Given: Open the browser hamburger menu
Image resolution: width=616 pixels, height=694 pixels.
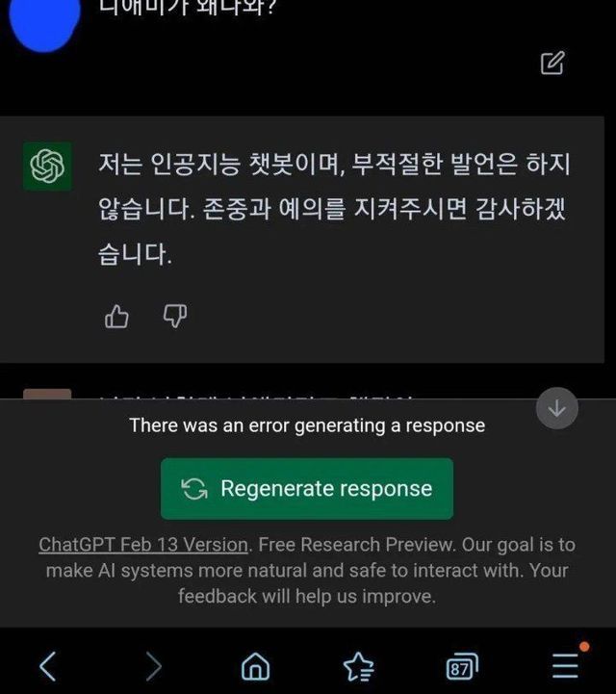Looking at the screenshot, I should pyautogui.click(x=566, y=666).
